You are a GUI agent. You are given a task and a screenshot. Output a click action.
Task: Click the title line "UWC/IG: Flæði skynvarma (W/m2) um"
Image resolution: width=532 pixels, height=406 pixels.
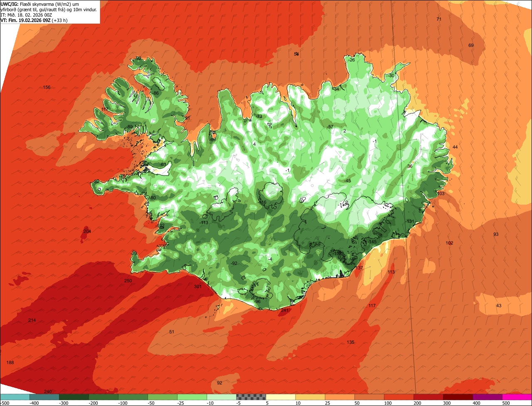click(39, 4)
